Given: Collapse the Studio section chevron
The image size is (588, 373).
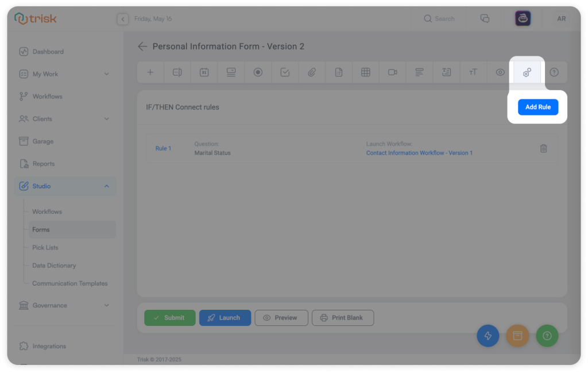Looking at the screenshot, I should (x=106, y=186).
